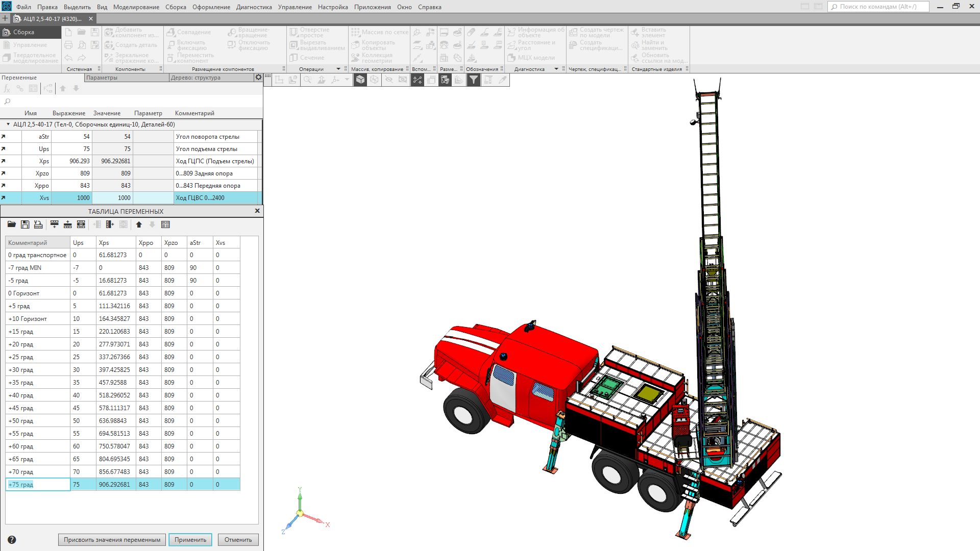Expand the Операции panel dropdown arrow

[338, 69]
